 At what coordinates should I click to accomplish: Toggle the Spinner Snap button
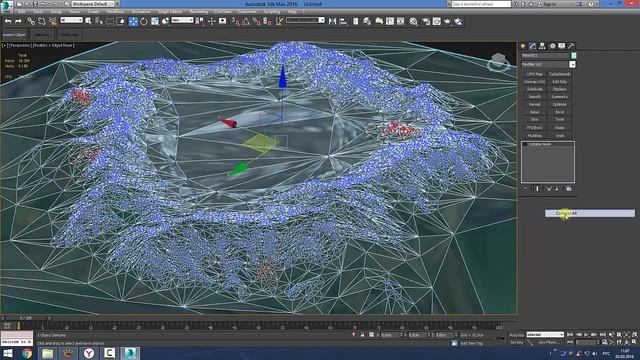click(267, 21)
